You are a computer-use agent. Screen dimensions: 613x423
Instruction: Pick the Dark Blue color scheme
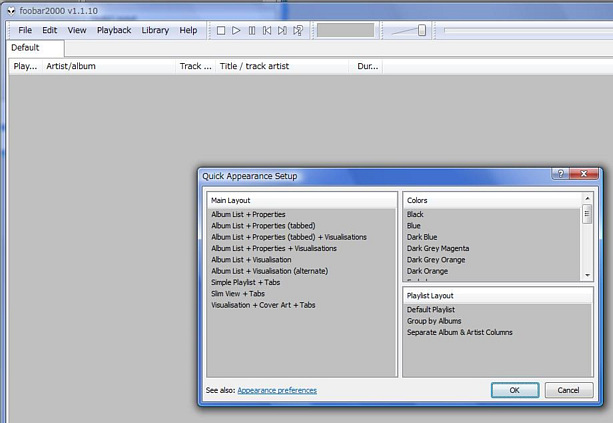tap(422, 237)
